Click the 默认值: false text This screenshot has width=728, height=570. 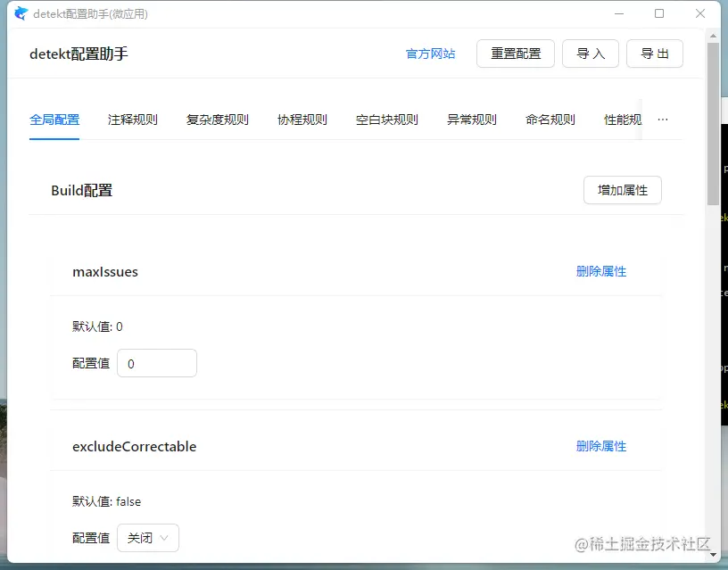point(106,502)
